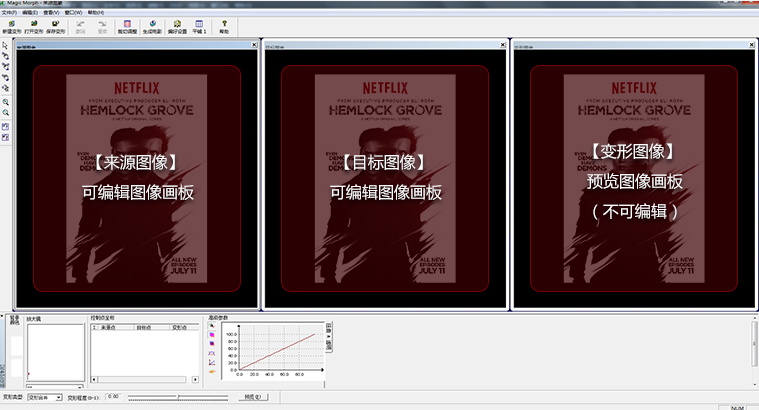Click the new morph (新建变形) toolbar icon
This screenshot has height=410, width=759.
point(12,27)
